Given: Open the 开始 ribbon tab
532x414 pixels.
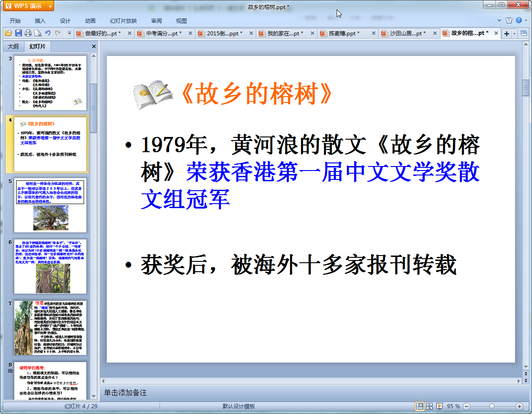Looking at the screenshot, I should (15, 21).
